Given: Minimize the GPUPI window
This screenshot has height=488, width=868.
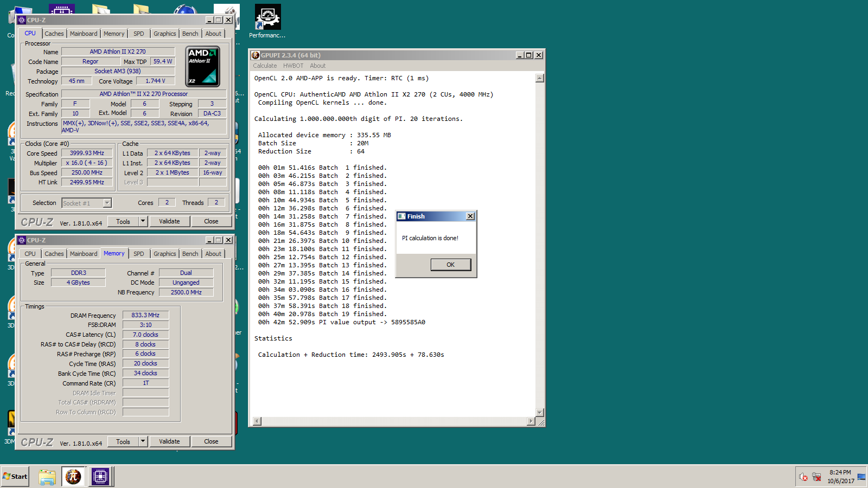Looking at the screenshot, I should pyautogui.click(x=520, y=55).
